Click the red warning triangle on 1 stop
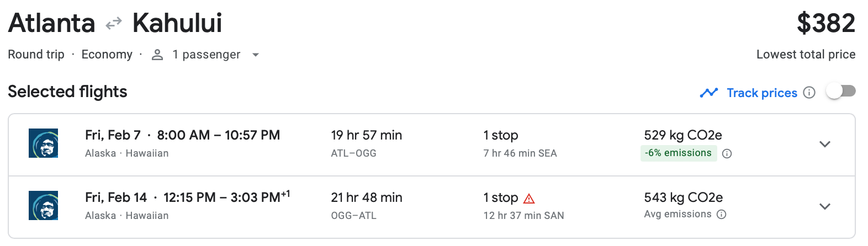 [x=529, y=199]
